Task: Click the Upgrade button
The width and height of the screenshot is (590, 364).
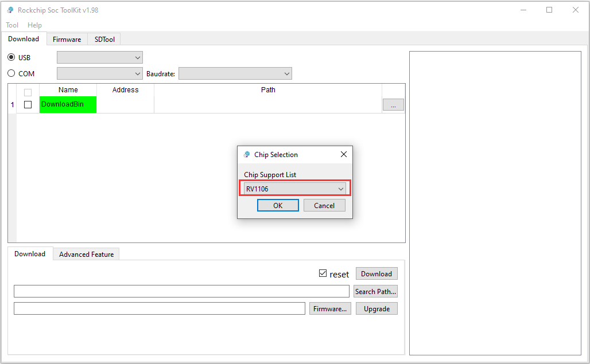Action: point(376,308)
